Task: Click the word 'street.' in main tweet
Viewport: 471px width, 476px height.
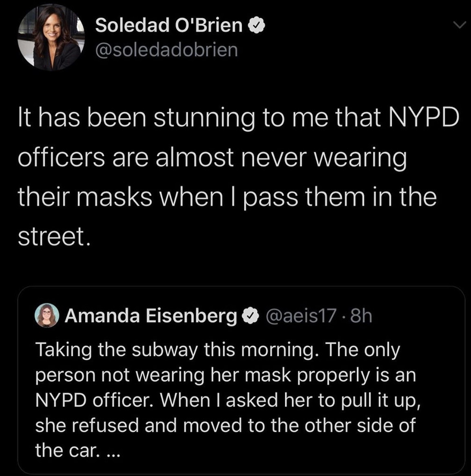Action: (52, 237)
